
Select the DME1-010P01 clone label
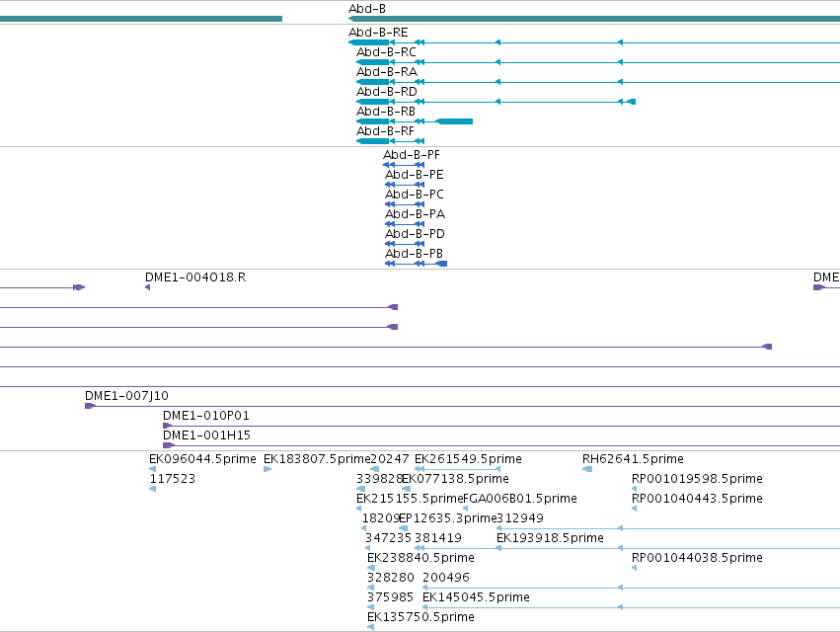pos(206,416)
